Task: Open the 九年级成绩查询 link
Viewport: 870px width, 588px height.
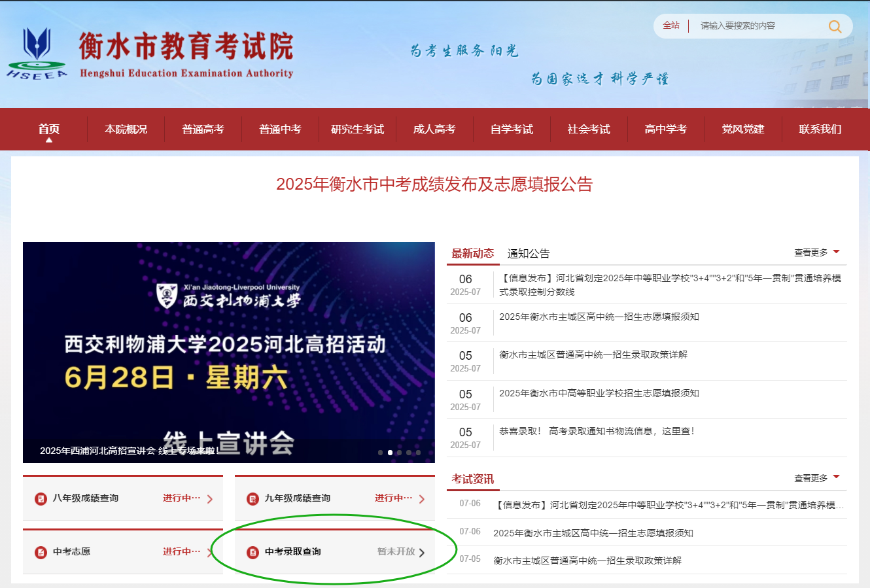Action: click(x=298, y=498)
